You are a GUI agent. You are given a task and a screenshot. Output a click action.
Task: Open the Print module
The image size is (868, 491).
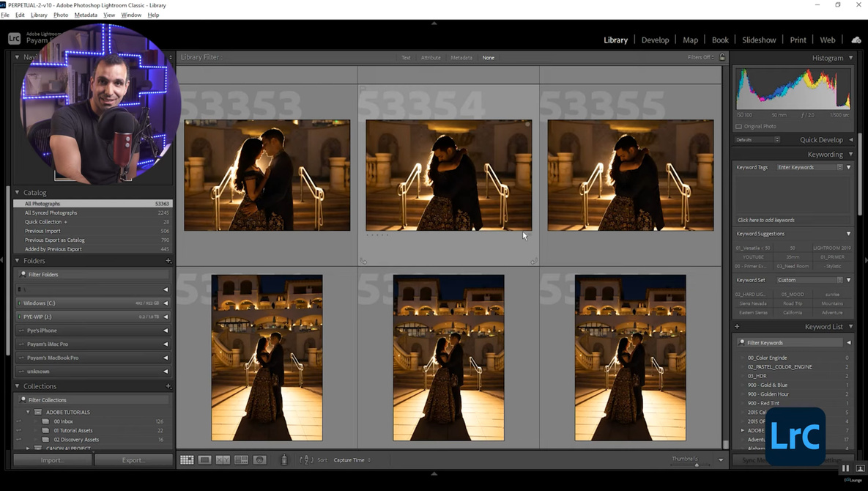click(x=798, y=40)
